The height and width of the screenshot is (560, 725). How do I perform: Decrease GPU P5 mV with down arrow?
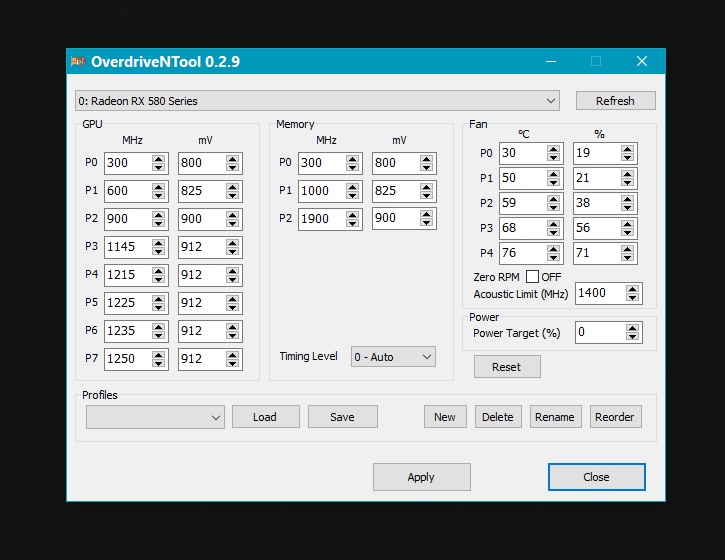(233, 307)
